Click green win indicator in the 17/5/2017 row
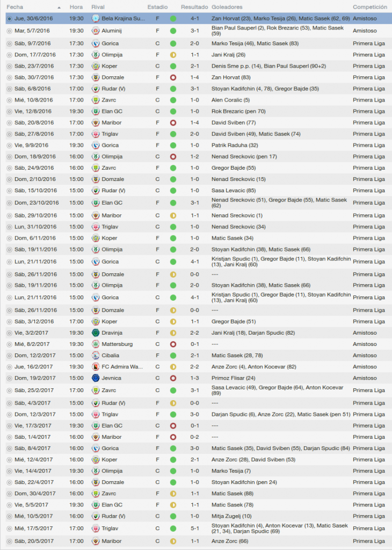 173,529
